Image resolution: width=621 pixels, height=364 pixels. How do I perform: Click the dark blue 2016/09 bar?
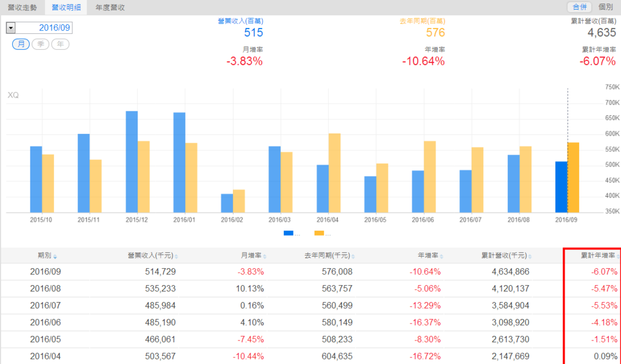tap(561, 187)
